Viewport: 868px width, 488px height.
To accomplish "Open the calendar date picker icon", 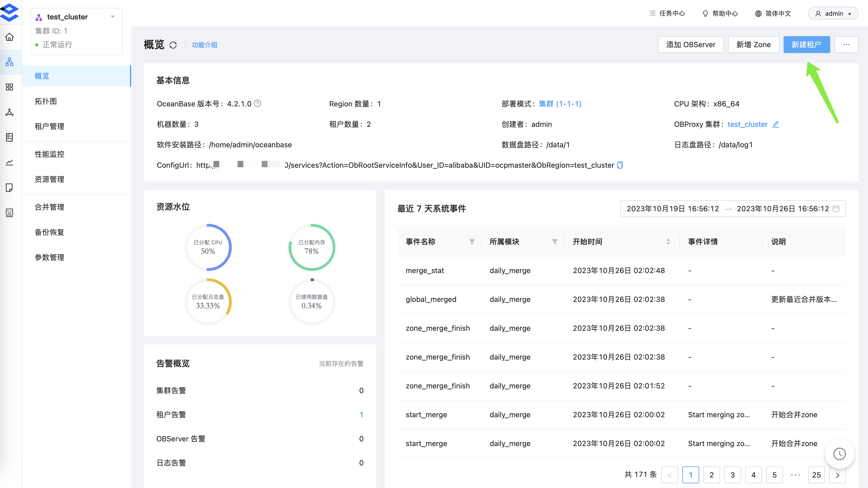I will [x=836, y=209].
